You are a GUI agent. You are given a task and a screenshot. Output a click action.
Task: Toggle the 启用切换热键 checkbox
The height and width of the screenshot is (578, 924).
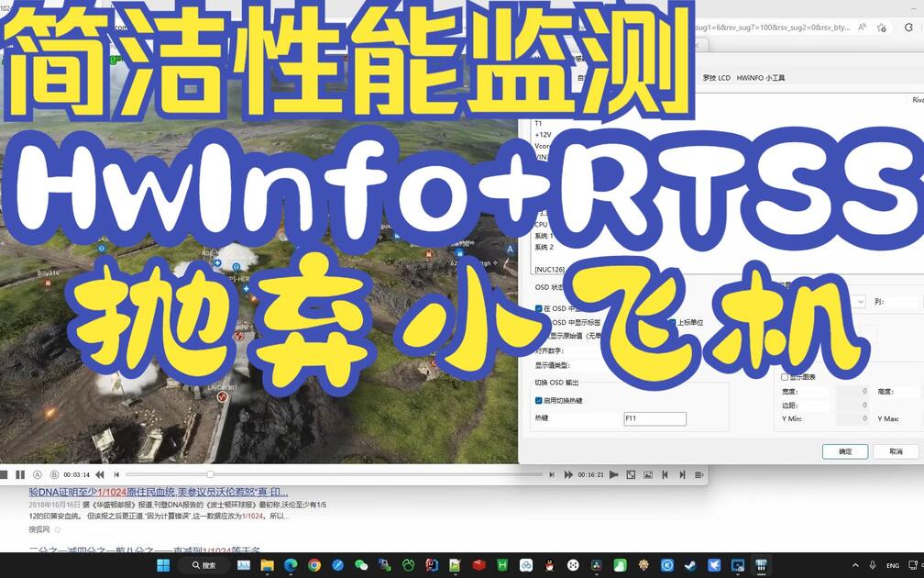click(x=538, y=400)
